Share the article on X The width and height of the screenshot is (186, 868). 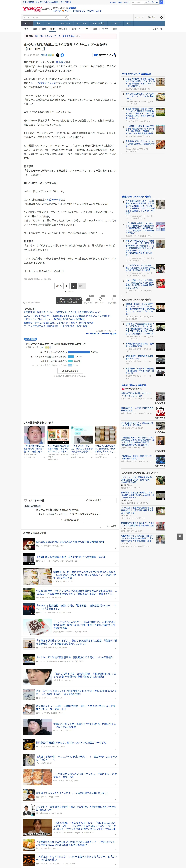click(57, 55)
